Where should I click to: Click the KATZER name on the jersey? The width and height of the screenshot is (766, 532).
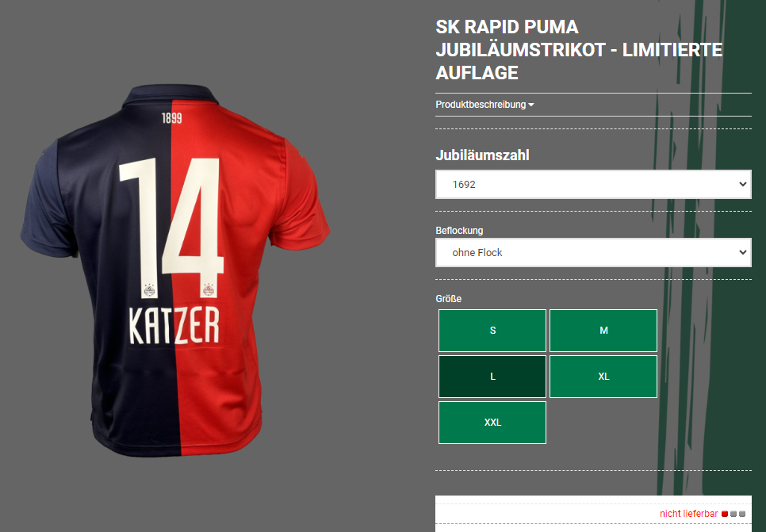(x=174, y=325)
